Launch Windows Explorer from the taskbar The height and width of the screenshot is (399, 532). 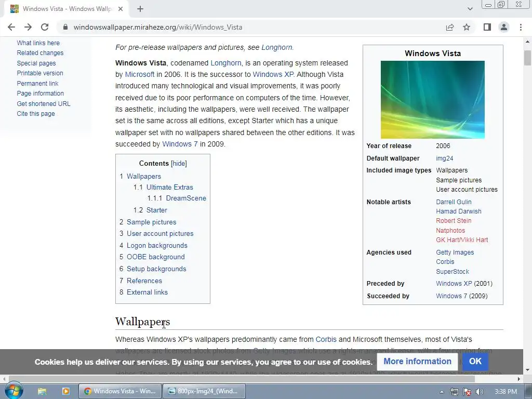click(x=42, y=391)
